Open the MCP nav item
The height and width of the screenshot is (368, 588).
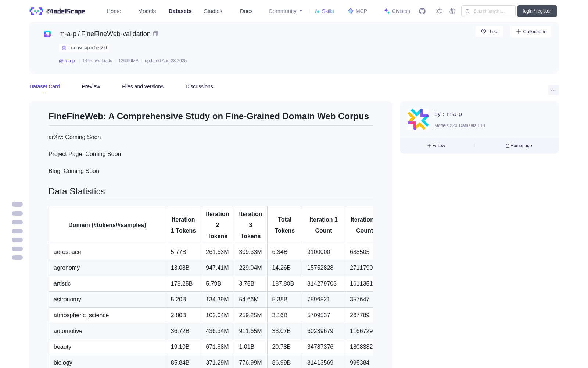[357, 11]
